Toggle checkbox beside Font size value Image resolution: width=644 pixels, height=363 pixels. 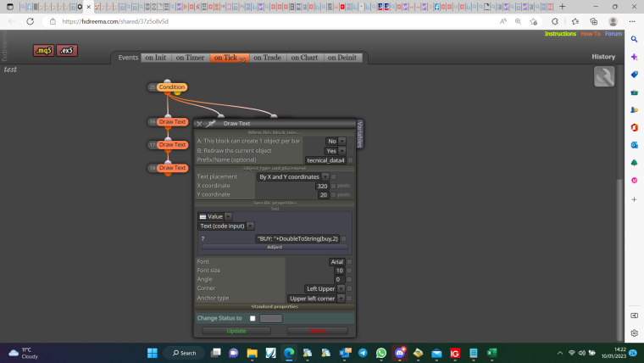coord(349,271)
